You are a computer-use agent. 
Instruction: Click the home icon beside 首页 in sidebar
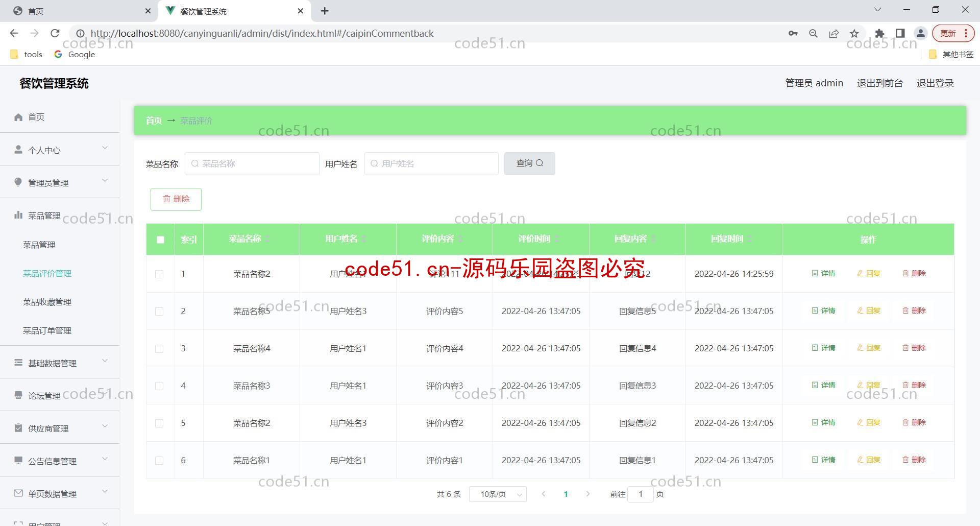tap(18, 117)
